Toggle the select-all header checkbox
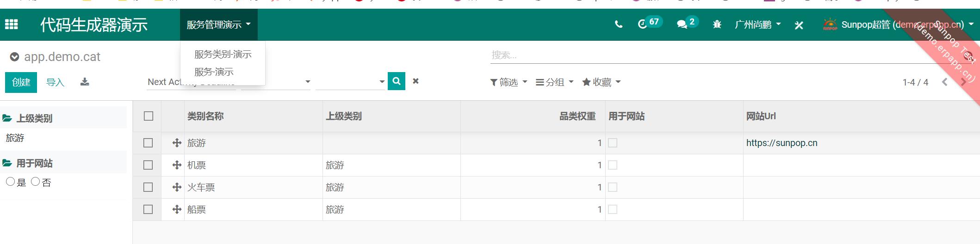980x244 pixels. click(149, 116)
